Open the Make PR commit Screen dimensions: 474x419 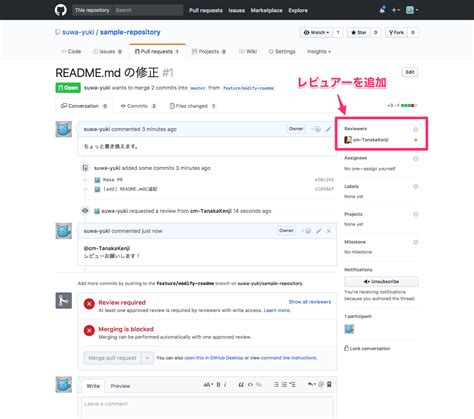point(113,180)
